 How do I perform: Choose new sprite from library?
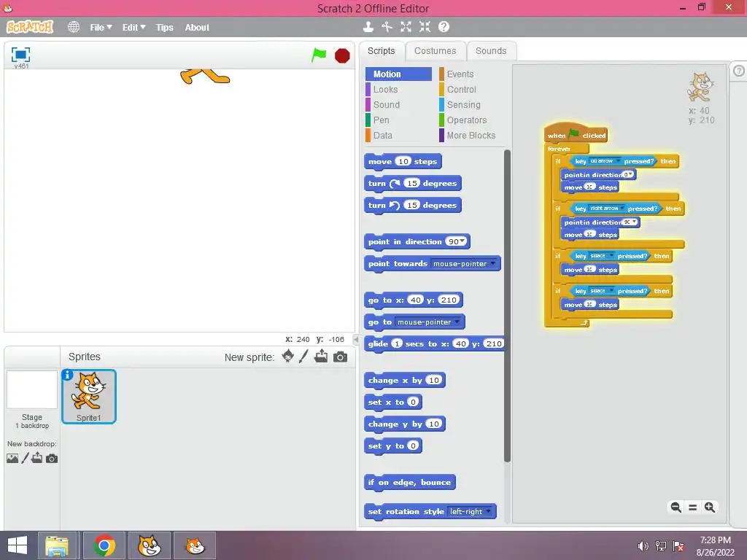287,356
